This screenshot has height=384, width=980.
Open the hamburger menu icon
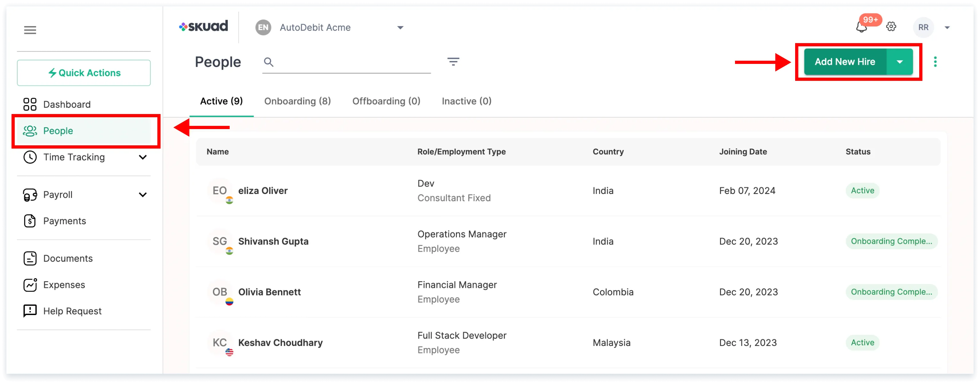pos(30,30)
